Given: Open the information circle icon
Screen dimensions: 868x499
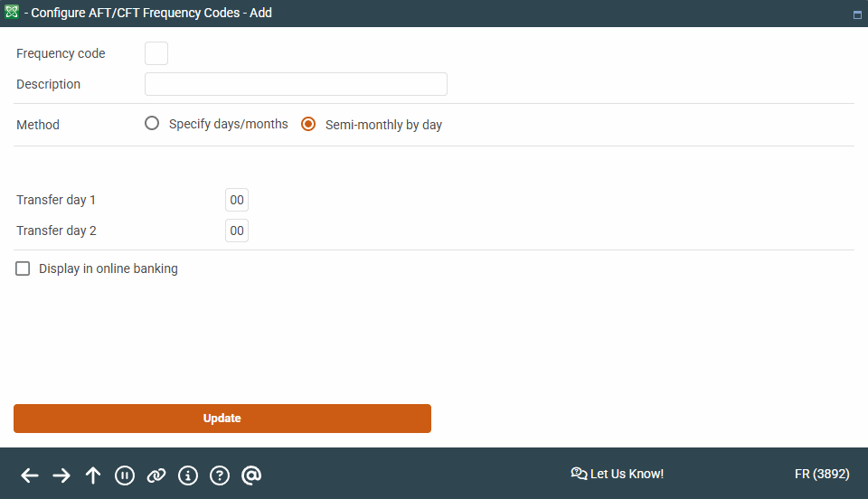Looking at the screenshot, I should 188,475.
